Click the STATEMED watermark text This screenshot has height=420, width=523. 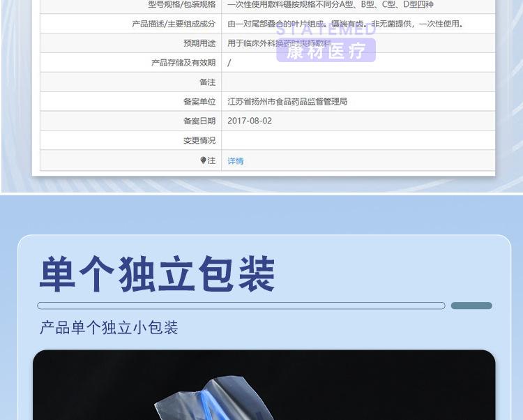pos(326,30)
